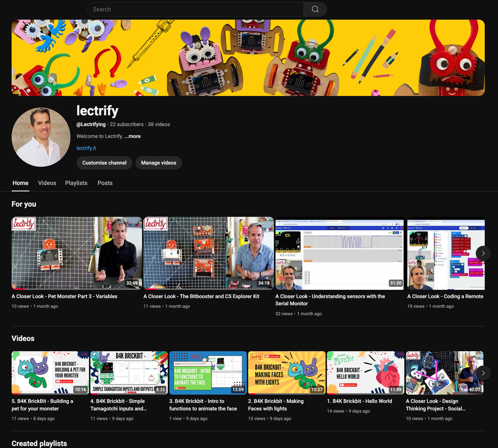
Task: Click the 32 views • 1 month ago text
Action: (x=298, y=314)
